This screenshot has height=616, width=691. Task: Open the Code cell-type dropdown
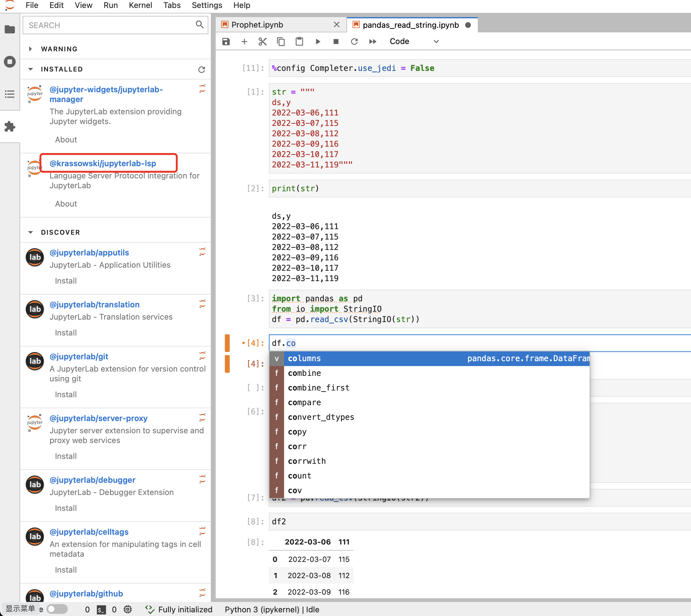(x=414, y=41)
